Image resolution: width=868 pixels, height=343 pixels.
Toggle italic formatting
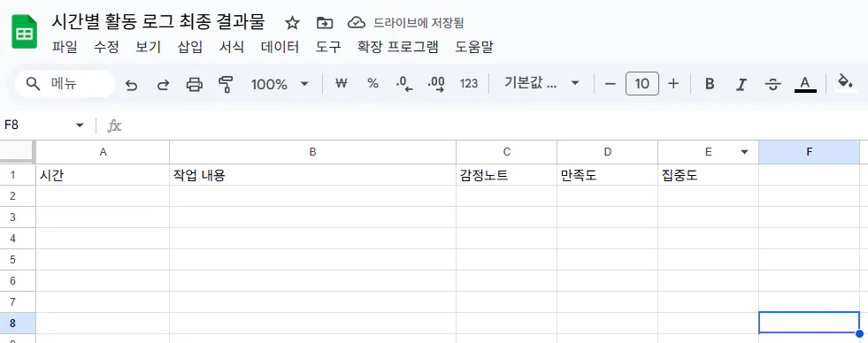point(741,84)
